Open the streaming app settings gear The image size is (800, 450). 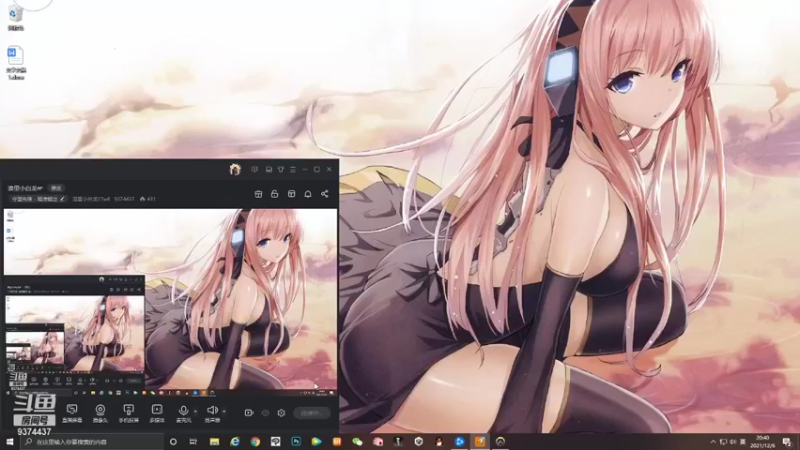click(x=281, y=413)
